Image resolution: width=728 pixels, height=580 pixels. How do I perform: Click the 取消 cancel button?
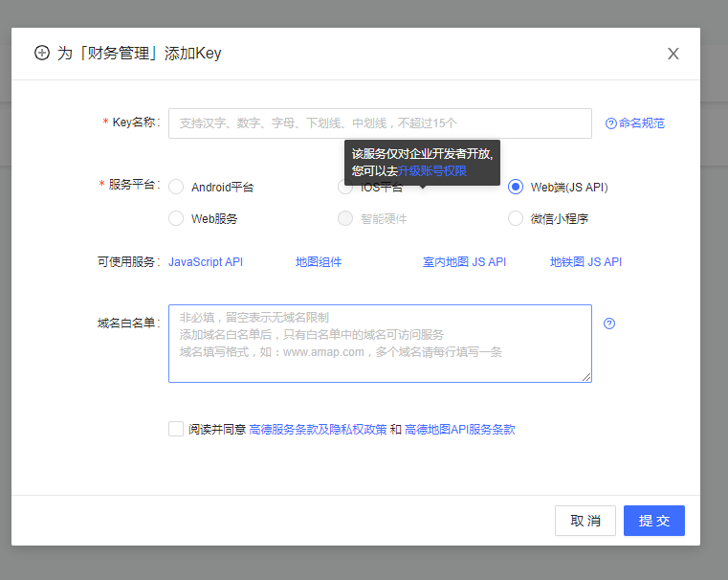coord(585,521)
